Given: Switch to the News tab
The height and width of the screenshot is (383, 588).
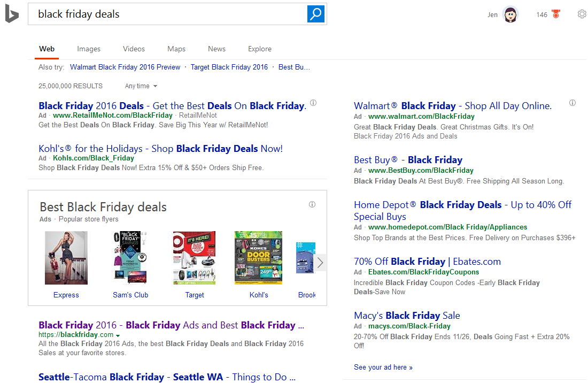Looking at the screenshot, I should pyautogui.click(x=216, y=49).
